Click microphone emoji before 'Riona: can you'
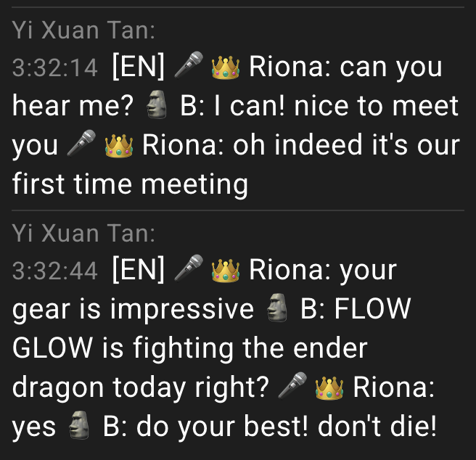This screenshot has width=476, height=460. point(189,65)
